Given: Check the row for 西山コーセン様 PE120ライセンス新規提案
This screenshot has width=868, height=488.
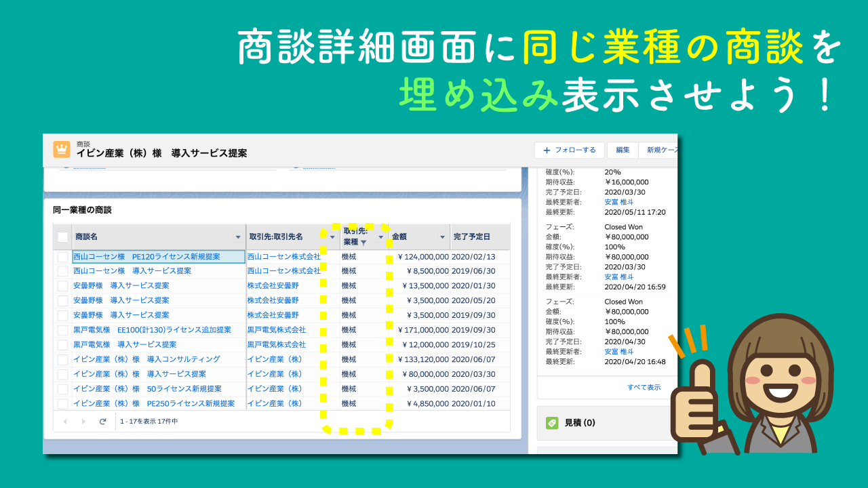Looking at the screenshot, I should [62, 257].
